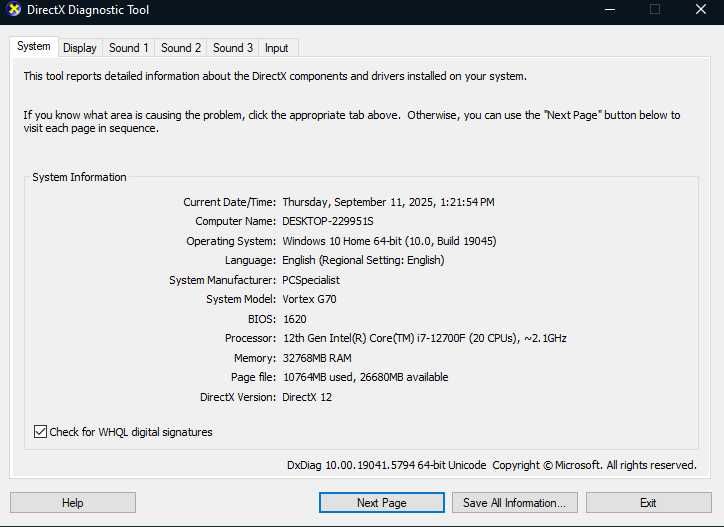Click the Operating System label
The height and width of the screenshot is (527, 724).
(x=231, y=241)
